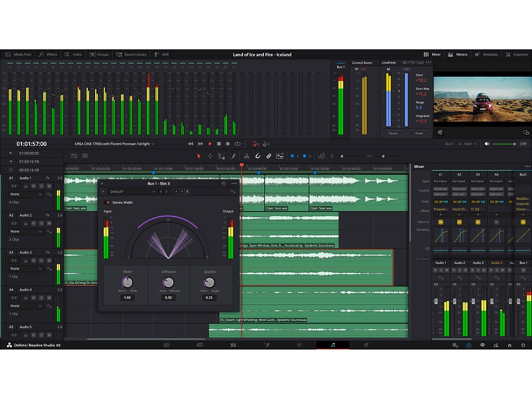Switch to the Edit page

(233, 344)
